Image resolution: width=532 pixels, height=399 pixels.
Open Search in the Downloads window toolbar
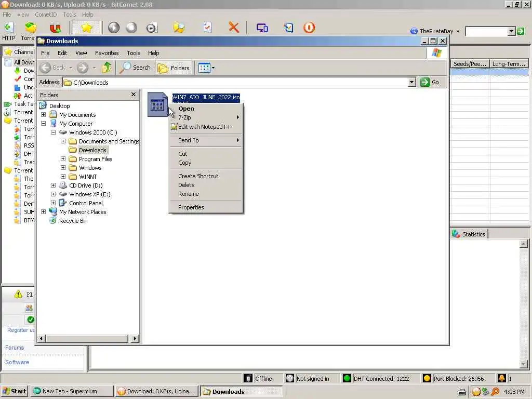pyautogui.click(x=135, y=68)
